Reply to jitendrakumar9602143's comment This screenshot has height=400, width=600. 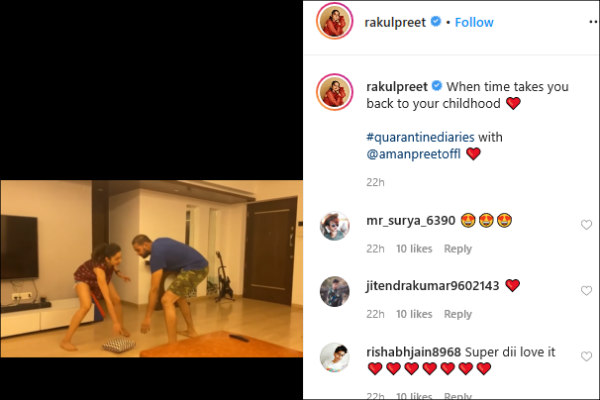point(458,314)
